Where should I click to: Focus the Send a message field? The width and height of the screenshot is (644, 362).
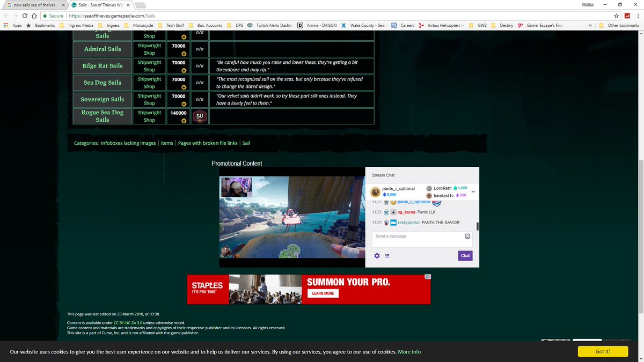[x=422, y=239]
